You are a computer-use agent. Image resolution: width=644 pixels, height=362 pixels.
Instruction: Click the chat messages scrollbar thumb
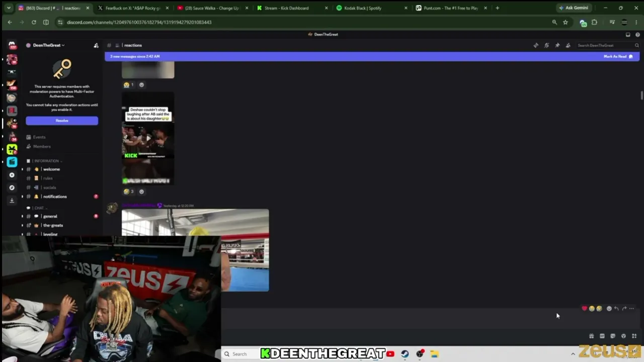point(641,96)
